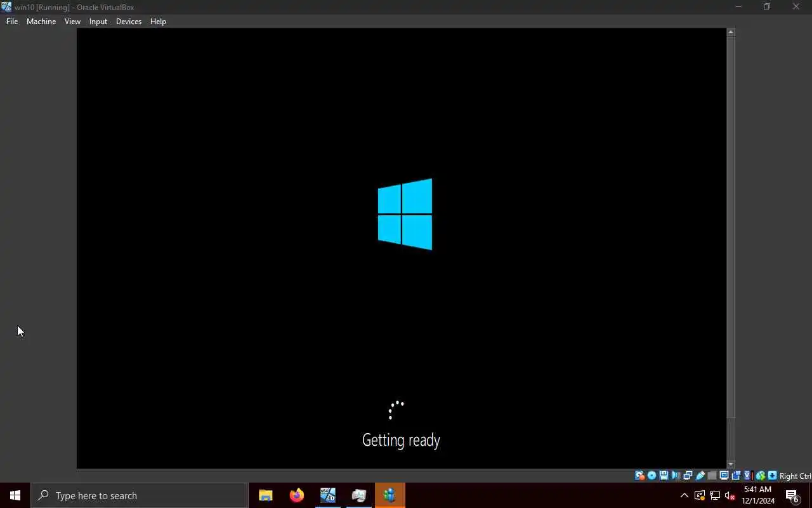
Task: Open the Devices menu
Action: tap(129, 21)
